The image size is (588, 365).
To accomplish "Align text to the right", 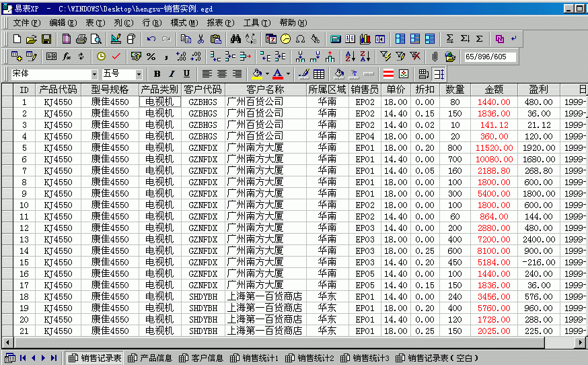I will click(237, 74).
